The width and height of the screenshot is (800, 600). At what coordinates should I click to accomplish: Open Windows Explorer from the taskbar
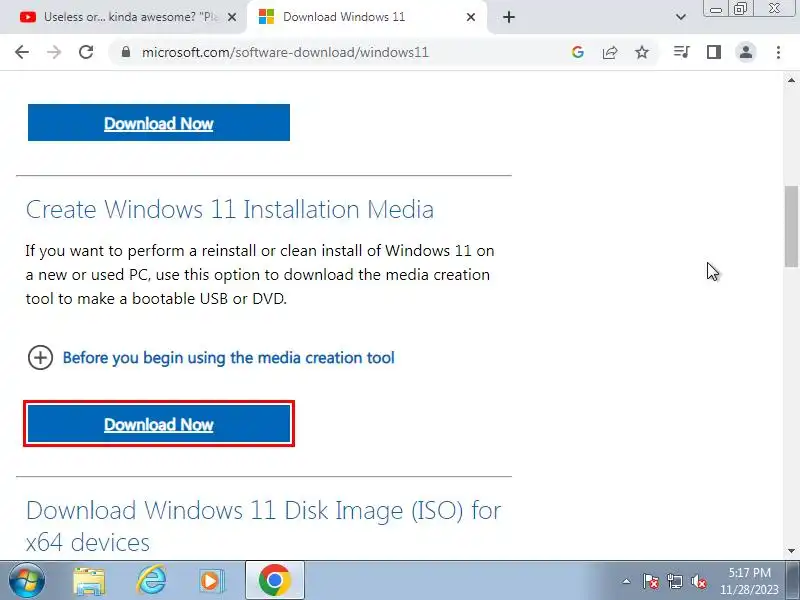click(x=89, y=581)
